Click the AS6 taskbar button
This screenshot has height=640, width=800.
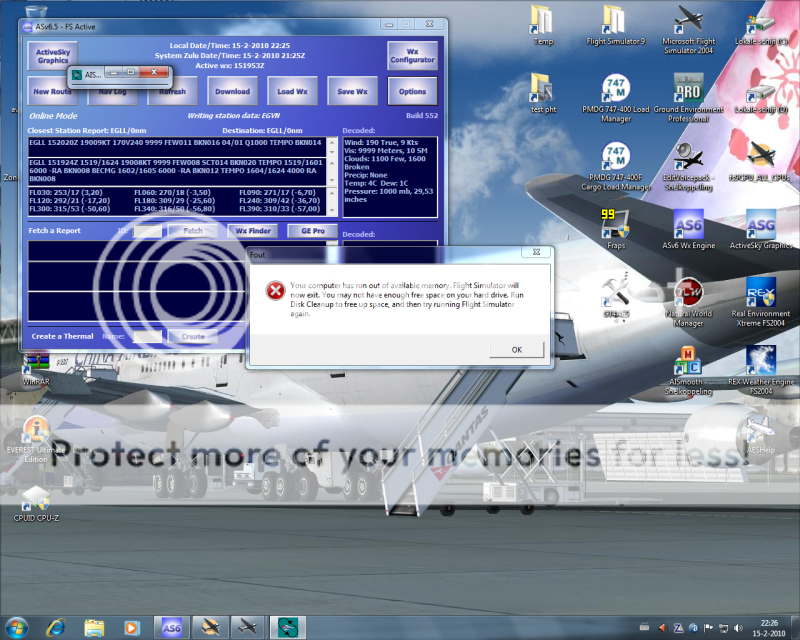tap(171, 627)
